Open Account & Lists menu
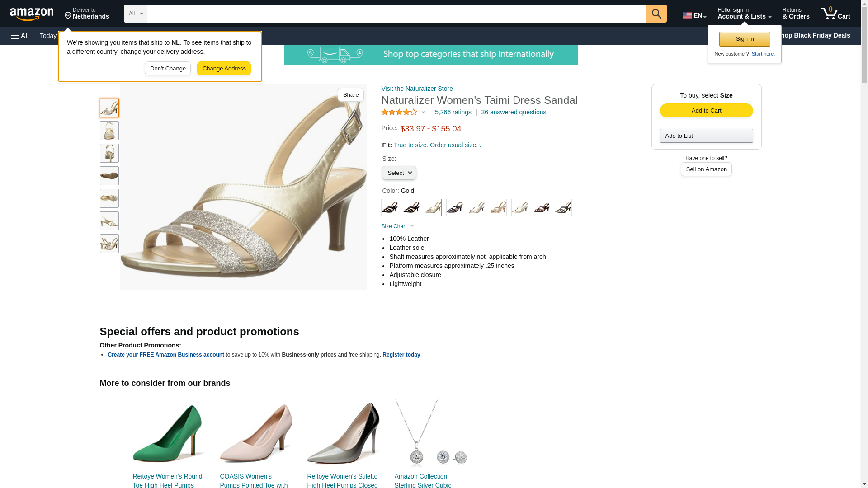 (x=744, y=14)
